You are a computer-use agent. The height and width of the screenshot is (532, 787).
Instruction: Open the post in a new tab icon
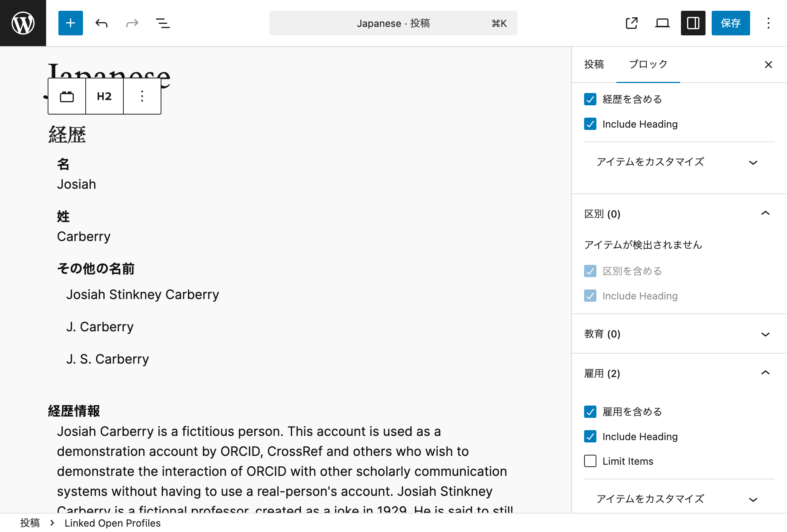tap(631, 23)
